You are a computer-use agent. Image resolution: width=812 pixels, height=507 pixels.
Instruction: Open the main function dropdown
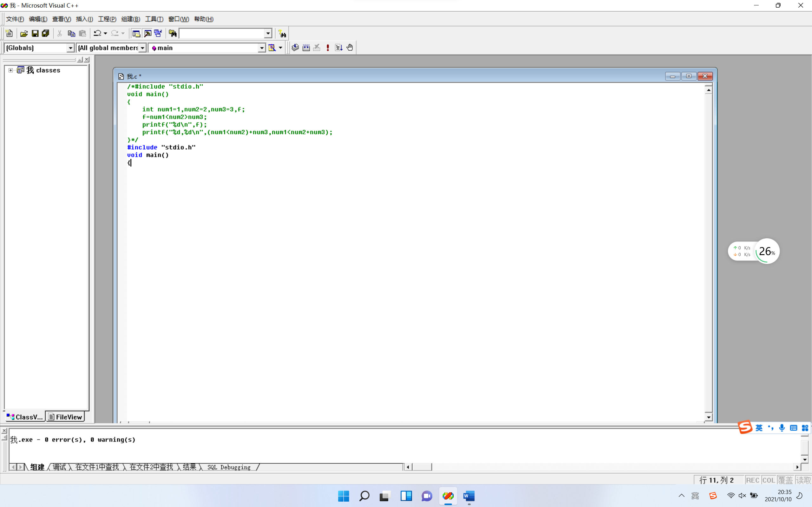click(x=262, y=48)
